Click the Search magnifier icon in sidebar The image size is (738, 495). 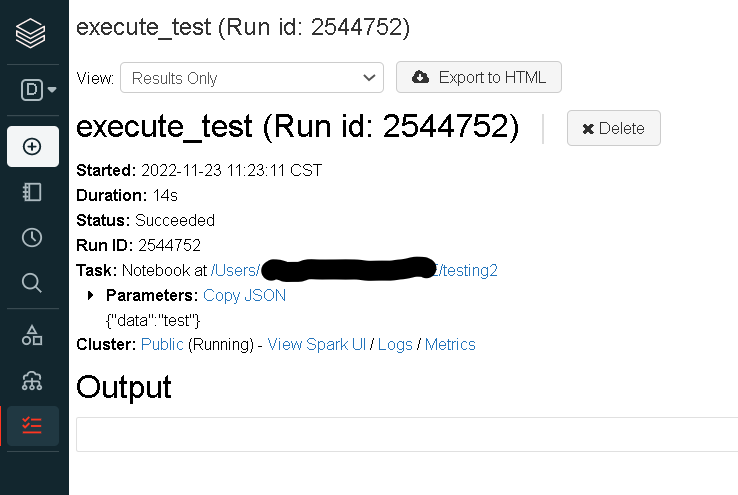pyautogui.click(x=32, y=283)
